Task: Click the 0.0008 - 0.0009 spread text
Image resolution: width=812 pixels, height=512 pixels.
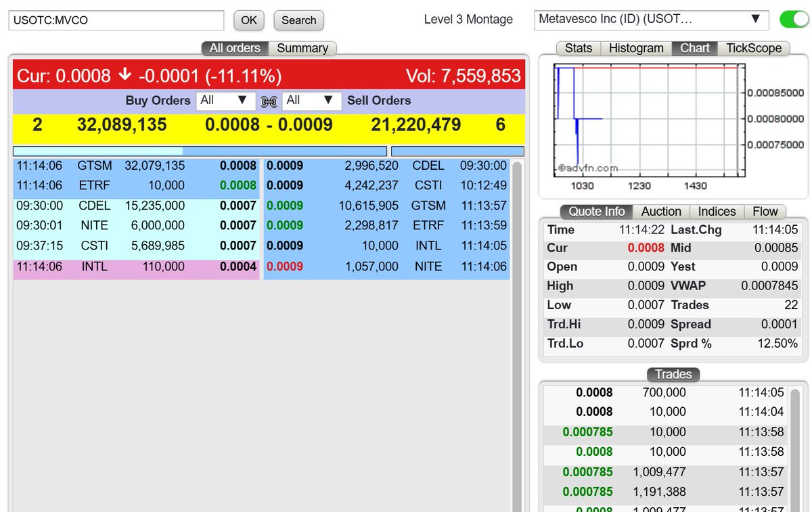Action: (269, 124)
